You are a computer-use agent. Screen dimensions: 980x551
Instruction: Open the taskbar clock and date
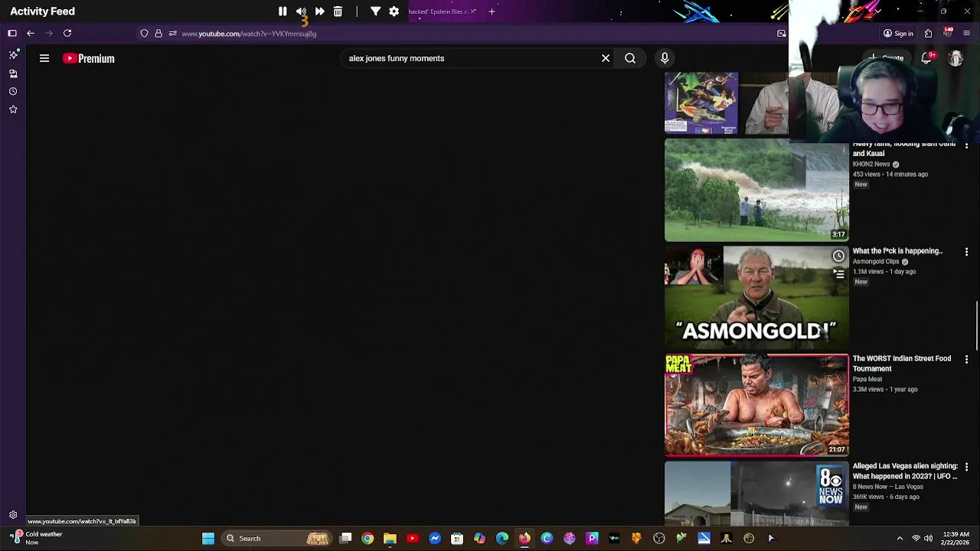pos(955,538)
